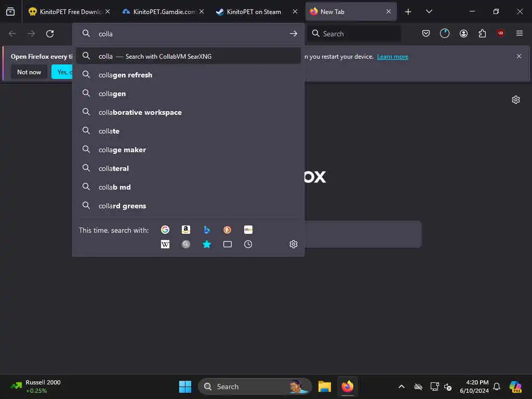Open a new tab with plus button
The image size is (532, 399).
408,11
